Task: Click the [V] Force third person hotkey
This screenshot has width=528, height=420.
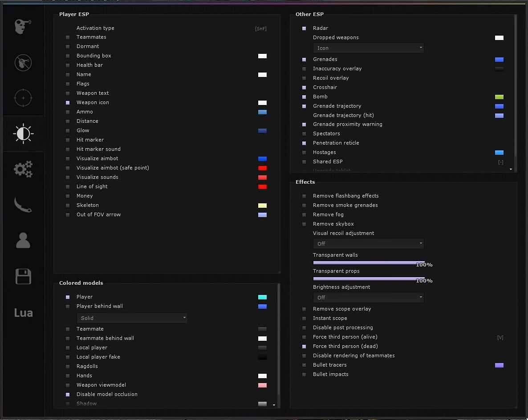Action: pyautogui.click(x=500, y=338)
